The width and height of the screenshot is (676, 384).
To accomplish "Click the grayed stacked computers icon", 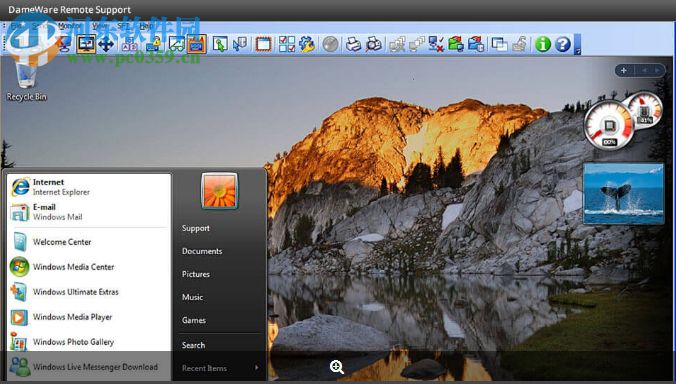I will 397,44.
